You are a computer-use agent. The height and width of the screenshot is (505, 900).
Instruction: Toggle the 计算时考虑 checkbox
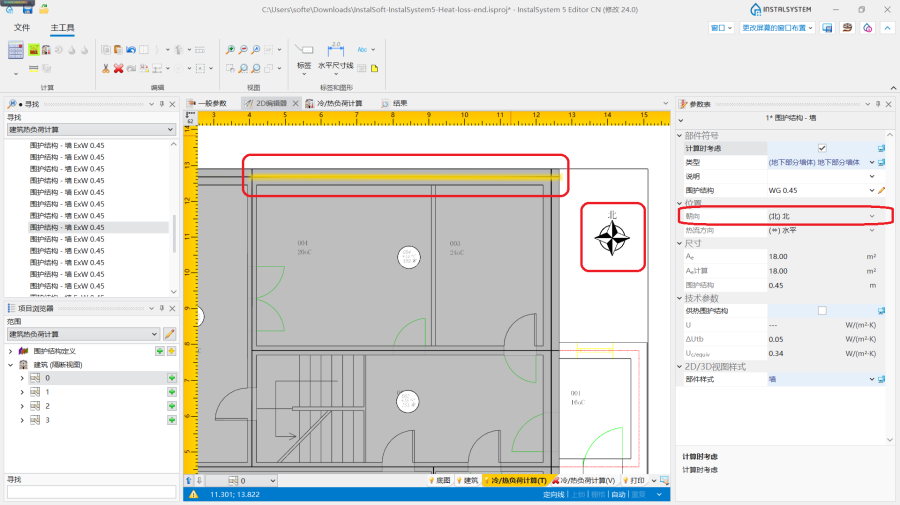click(x=822, y=148)
